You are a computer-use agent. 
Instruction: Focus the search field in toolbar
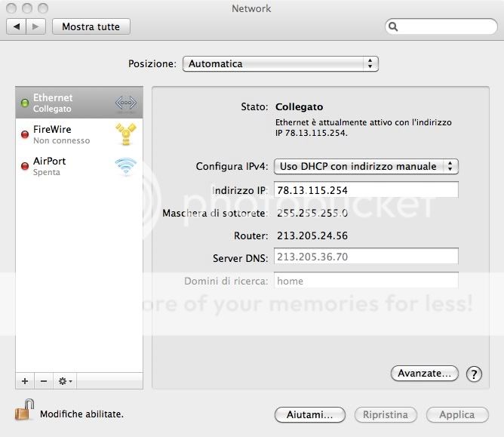pyautogui.click(x=441, y=26)
